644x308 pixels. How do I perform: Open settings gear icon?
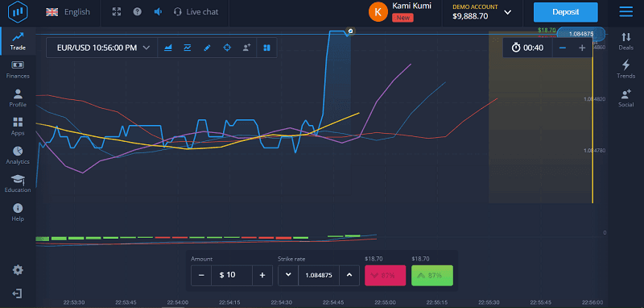click(x=18, y=270)
